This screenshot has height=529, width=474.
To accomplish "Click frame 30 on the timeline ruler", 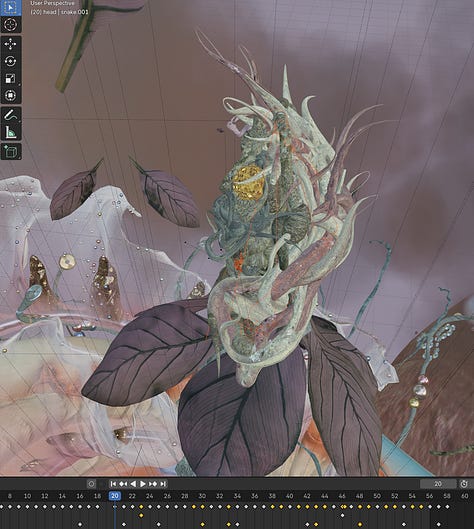I will (202, 496).
